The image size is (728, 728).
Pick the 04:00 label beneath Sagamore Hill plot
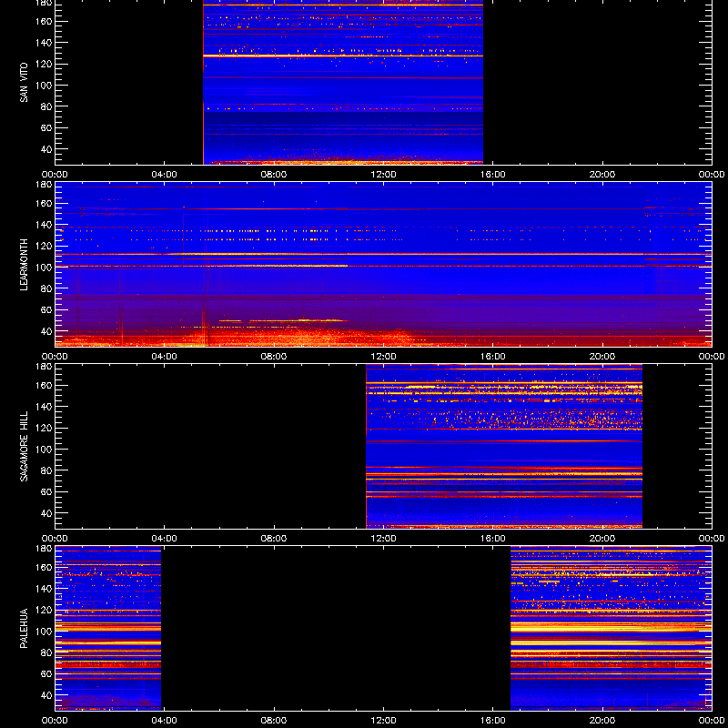point(165,539)
